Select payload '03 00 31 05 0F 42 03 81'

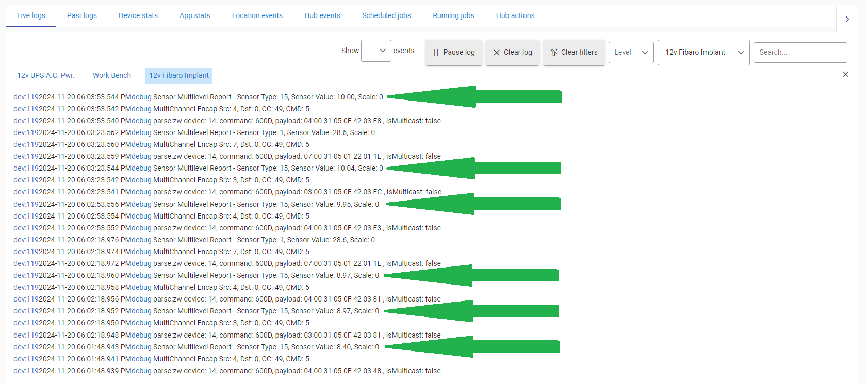[x=342, y=335]
